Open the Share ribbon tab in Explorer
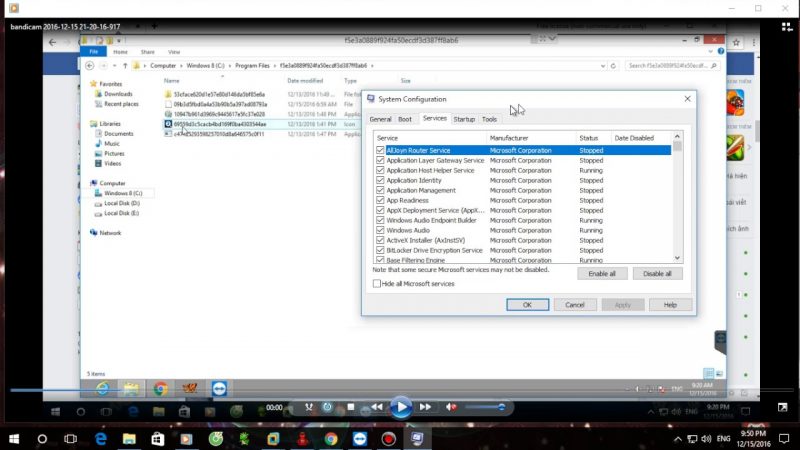Viewport: 800px width, 450px height. pyautogui.click(x=147, y=52)
